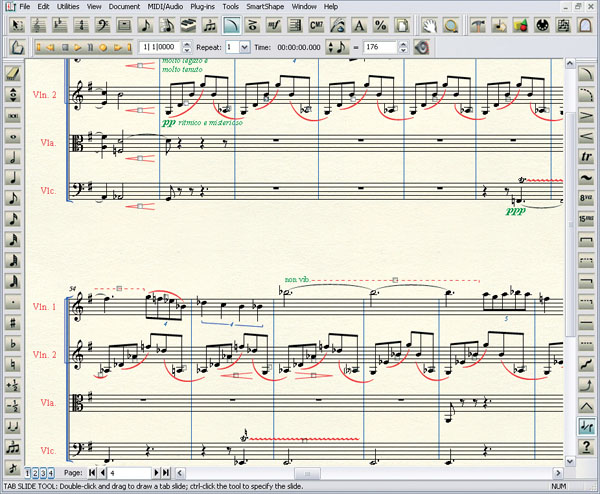
Task: Adjust the tempo 176 stepper arrows
Action: pyautogui.click(x=403, y=47)
